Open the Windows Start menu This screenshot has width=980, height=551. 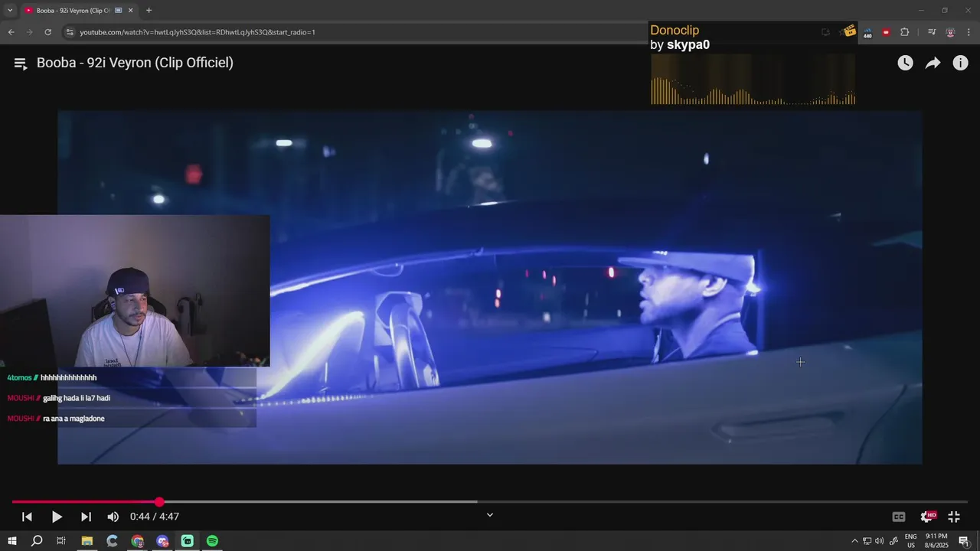pyautogui.click(x=11, y=541)
